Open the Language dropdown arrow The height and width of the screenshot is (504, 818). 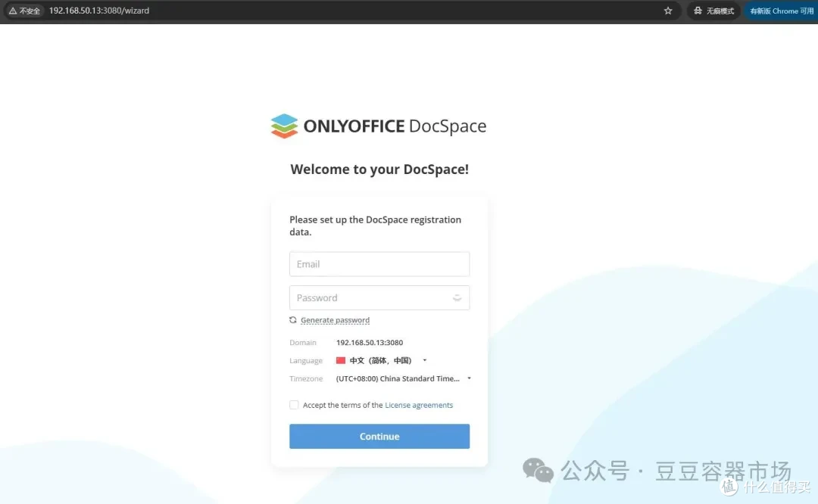tap(425, 361)
